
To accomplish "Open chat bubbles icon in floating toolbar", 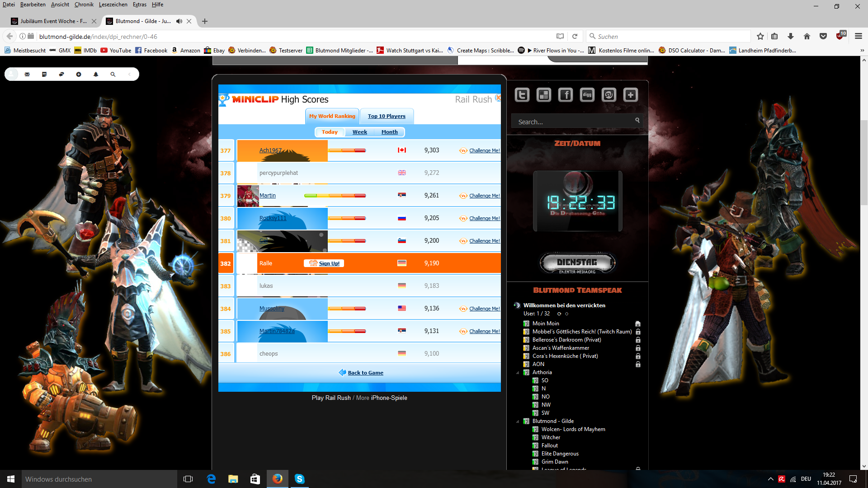I will 61,74.
